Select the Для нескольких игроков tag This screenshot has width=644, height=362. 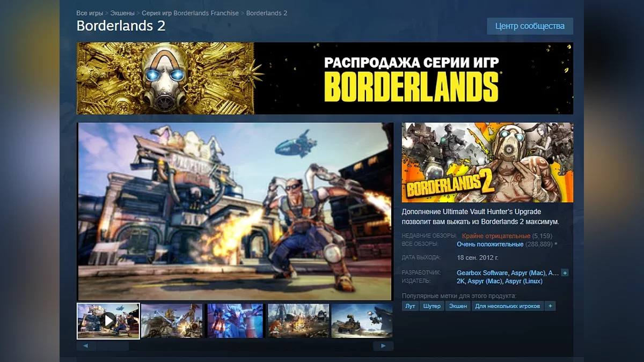click(508, 306)
